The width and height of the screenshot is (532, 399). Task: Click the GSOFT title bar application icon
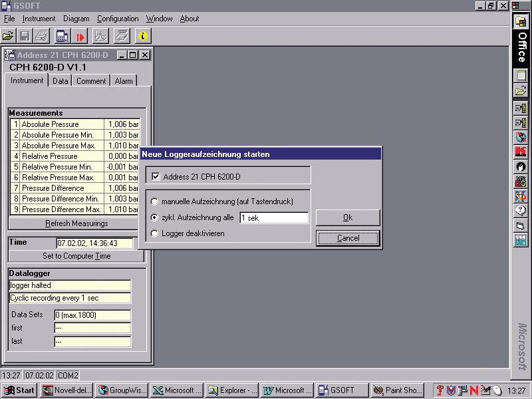click(6, 6)
